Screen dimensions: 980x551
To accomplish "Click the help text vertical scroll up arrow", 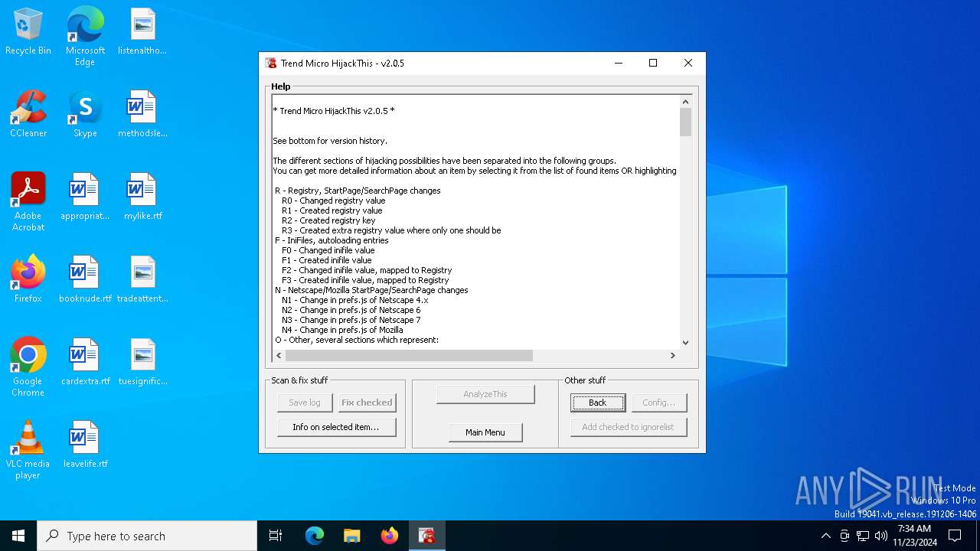I will click(685, 102).
